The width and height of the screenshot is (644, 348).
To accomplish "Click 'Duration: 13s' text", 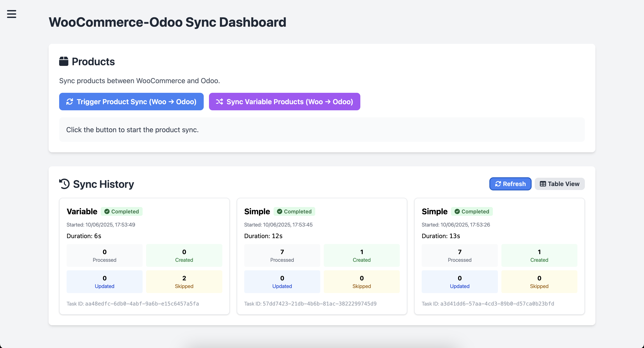I will 441,236.
